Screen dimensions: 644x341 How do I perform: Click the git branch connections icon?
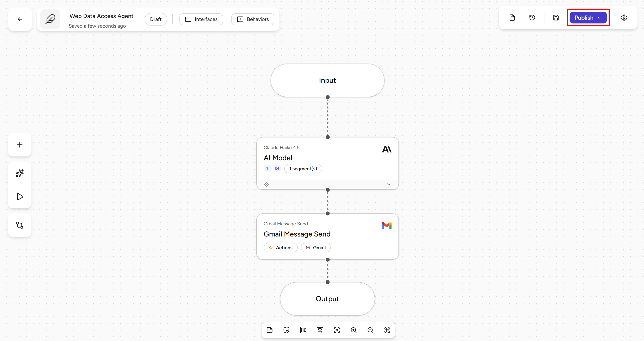pos(20,225)
